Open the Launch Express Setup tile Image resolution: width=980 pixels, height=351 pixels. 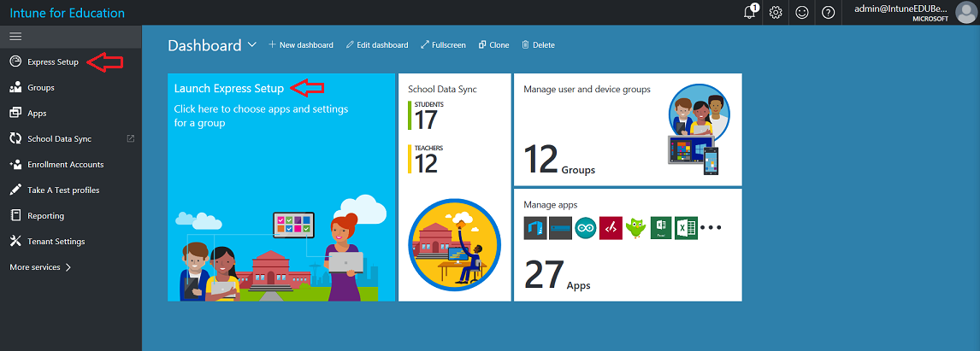click(x=281, y=187)
